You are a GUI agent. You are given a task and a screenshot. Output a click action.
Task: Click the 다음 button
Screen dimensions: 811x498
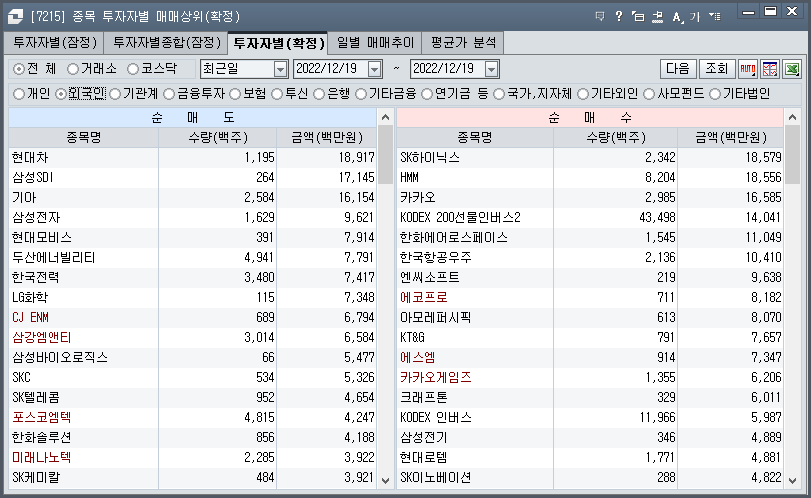(x=678, y=69)
